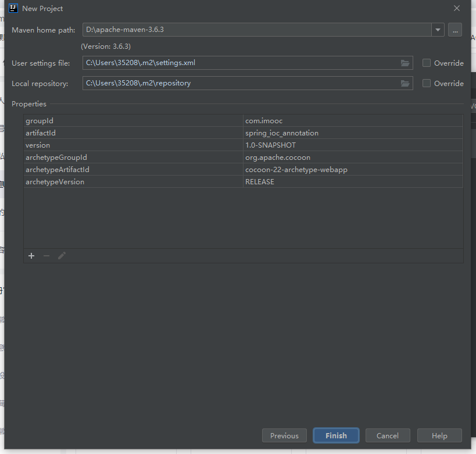Click the edit property pencil icon
The height and width of the screenshot is (454, 476).
point(62,256)
